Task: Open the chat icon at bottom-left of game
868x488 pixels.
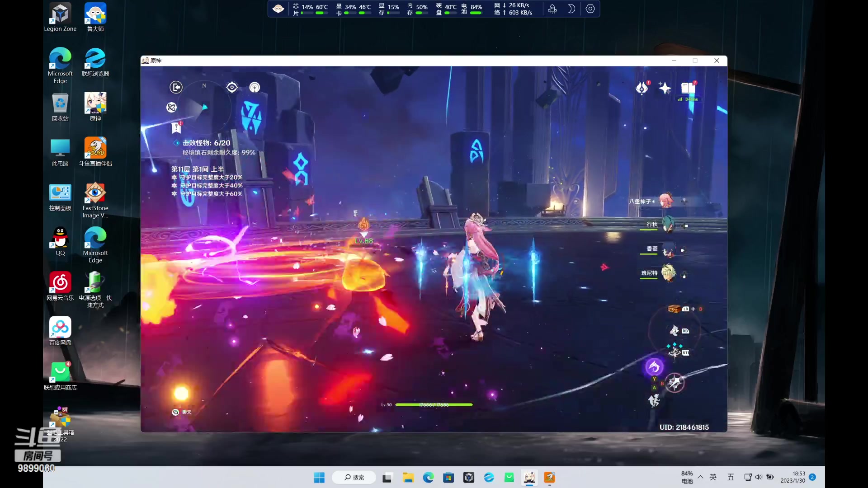Action: (x=175, y=412)
